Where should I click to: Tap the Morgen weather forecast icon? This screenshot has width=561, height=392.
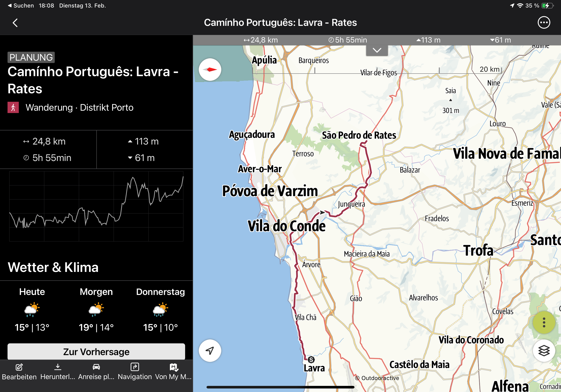tap(96, 310)
